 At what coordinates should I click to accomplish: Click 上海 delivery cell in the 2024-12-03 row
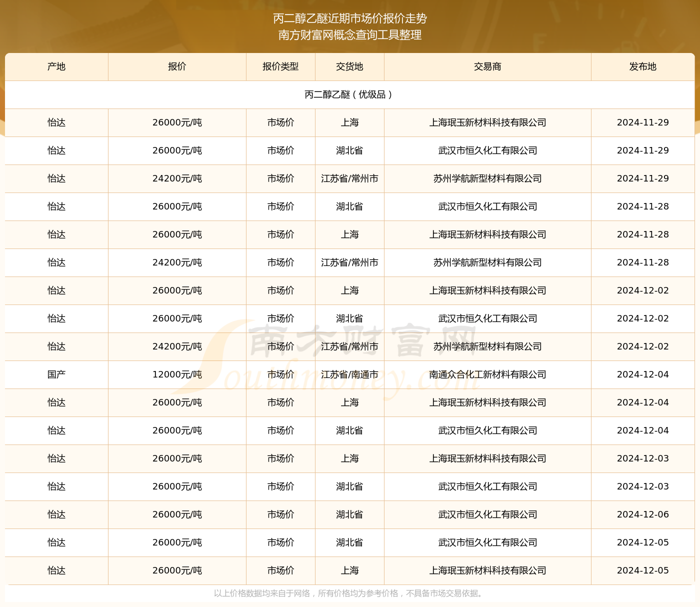coord(349,458)
